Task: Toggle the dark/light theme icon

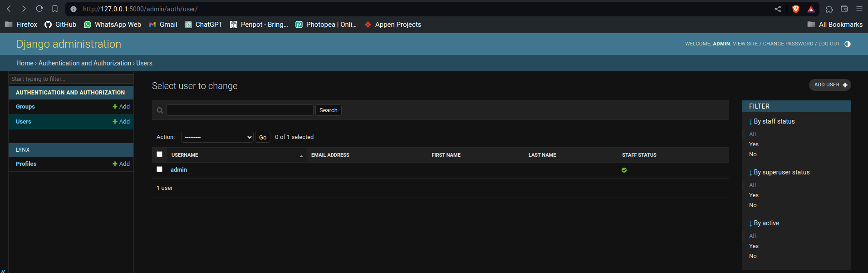Action: [847, 44]
